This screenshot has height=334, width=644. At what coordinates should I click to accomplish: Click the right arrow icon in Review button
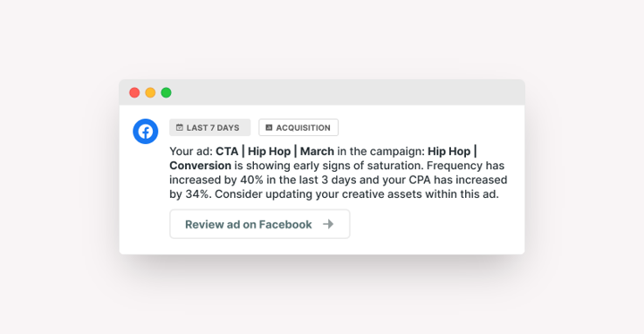point(327,224)
